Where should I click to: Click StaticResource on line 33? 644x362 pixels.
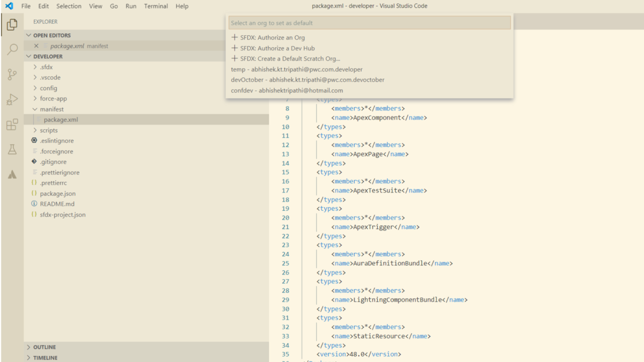click(x=379, y=336)
